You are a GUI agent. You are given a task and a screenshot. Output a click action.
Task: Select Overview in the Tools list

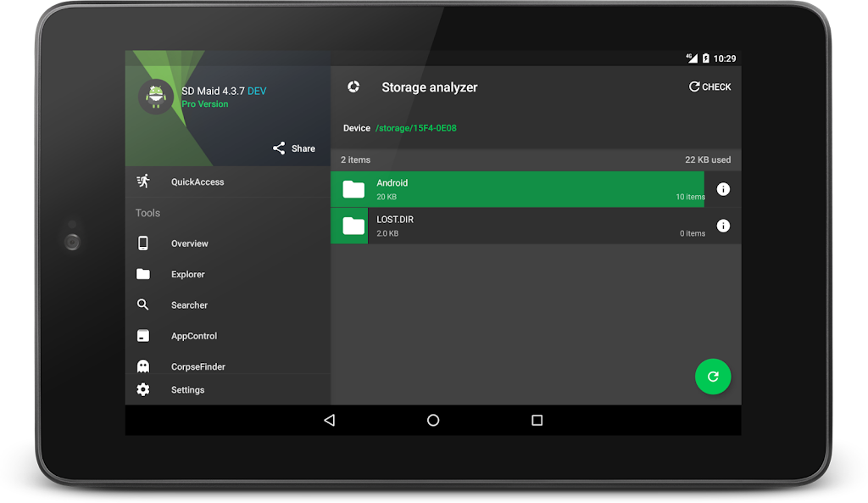pos(189,243)
